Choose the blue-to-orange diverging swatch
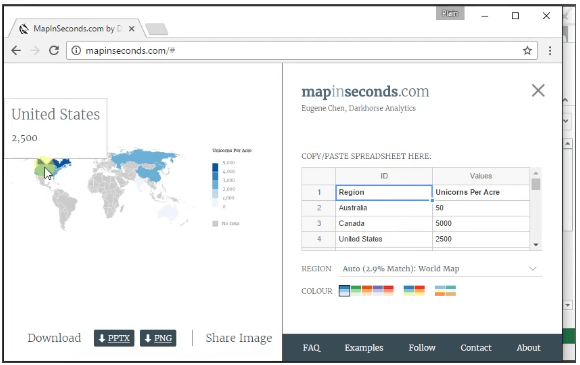The height and width of the screenshot is (365, 580). pos(440,291)
